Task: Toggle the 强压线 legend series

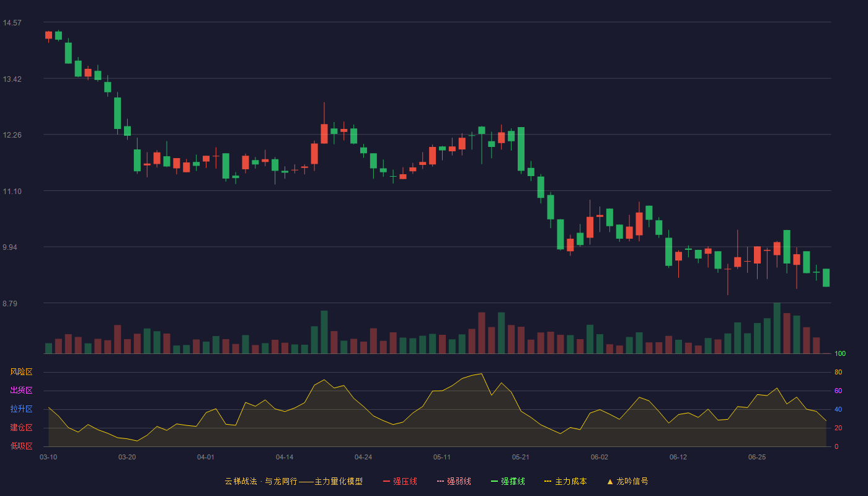Action: (x=400, y=481)
